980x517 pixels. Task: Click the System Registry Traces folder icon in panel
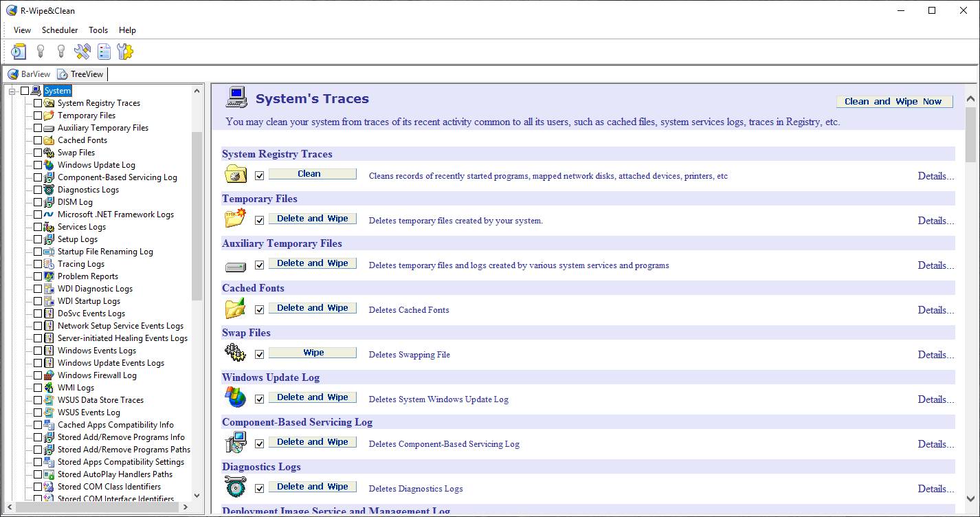236,175
